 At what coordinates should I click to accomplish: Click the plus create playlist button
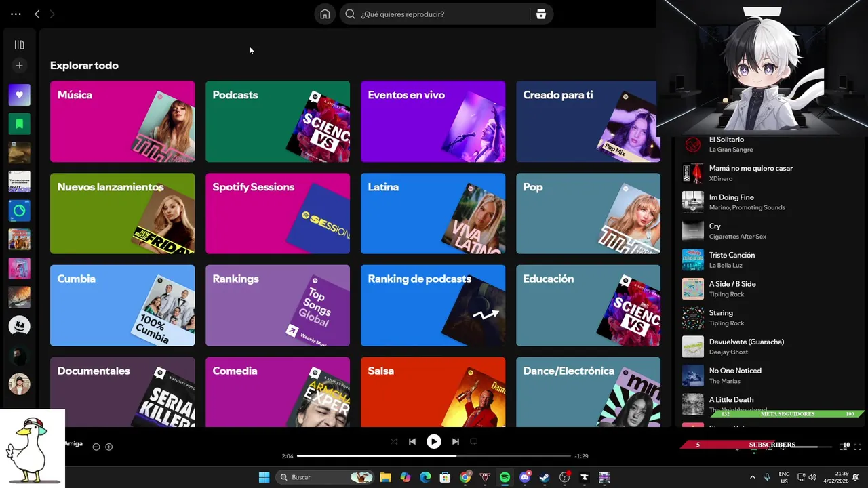19,66
